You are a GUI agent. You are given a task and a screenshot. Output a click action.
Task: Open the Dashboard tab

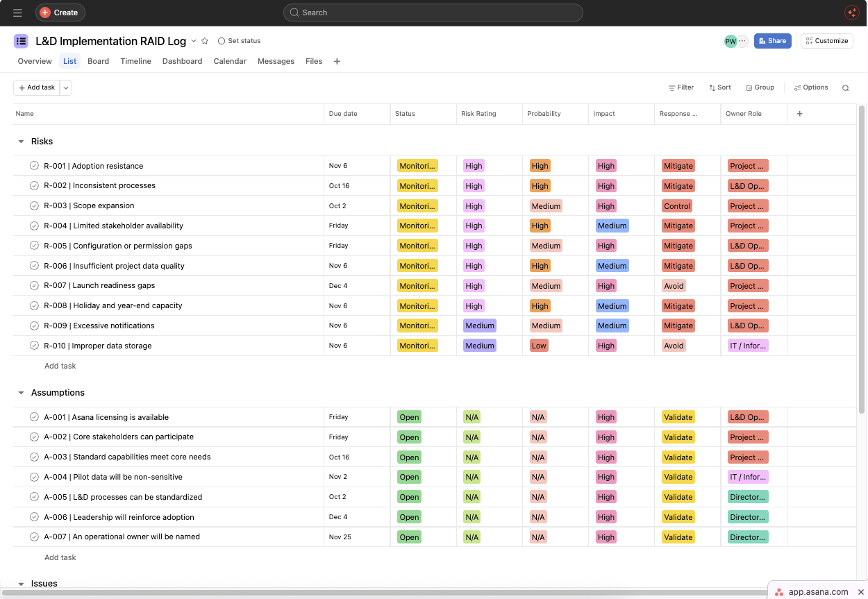[x=182, y=61]
